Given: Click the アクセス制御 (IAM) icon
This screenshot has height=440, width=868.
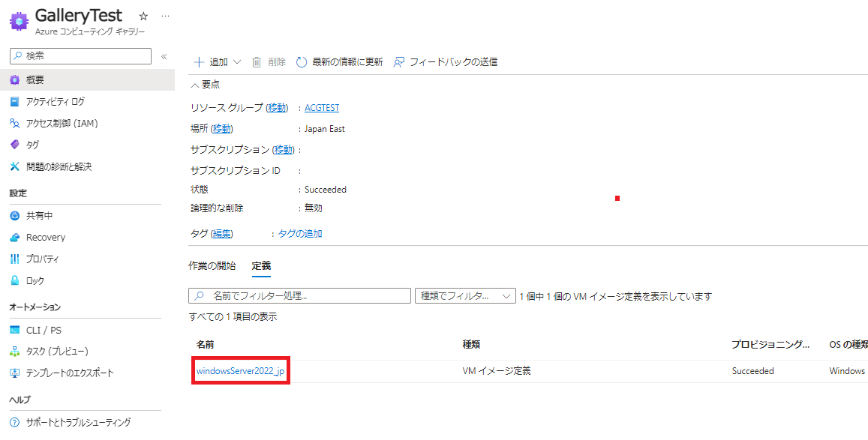Looking at the screenshot, I should pyautogui.click(x=15, y=123).
